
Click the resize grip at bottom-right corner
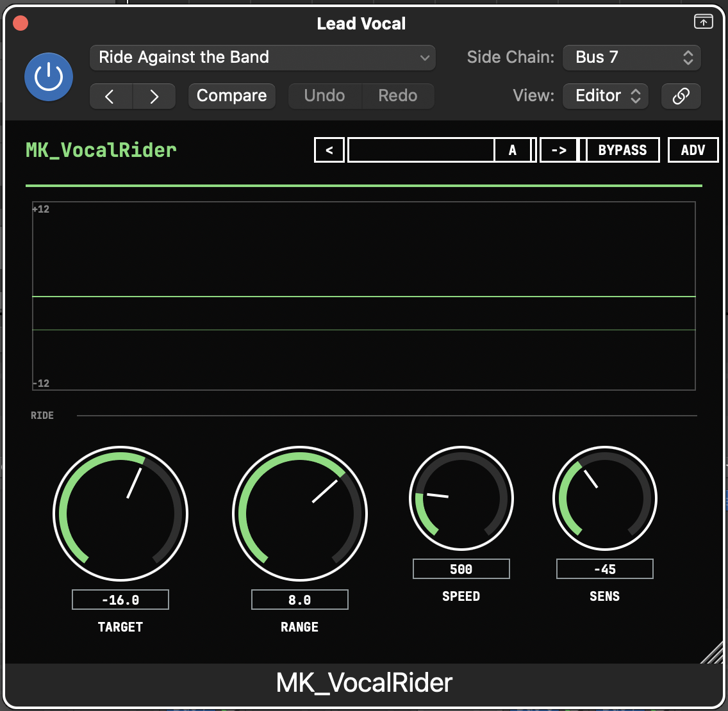point(712,652)
